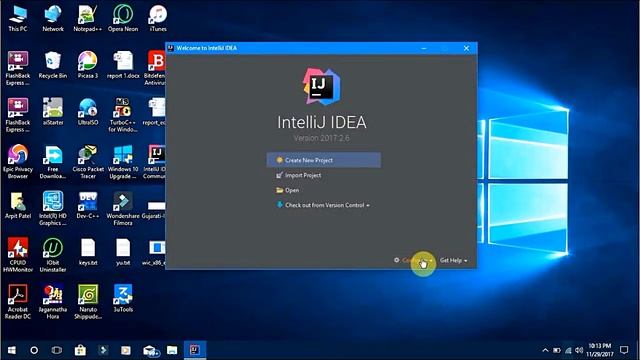Select the Recycle Bin icon

[53, 65]
